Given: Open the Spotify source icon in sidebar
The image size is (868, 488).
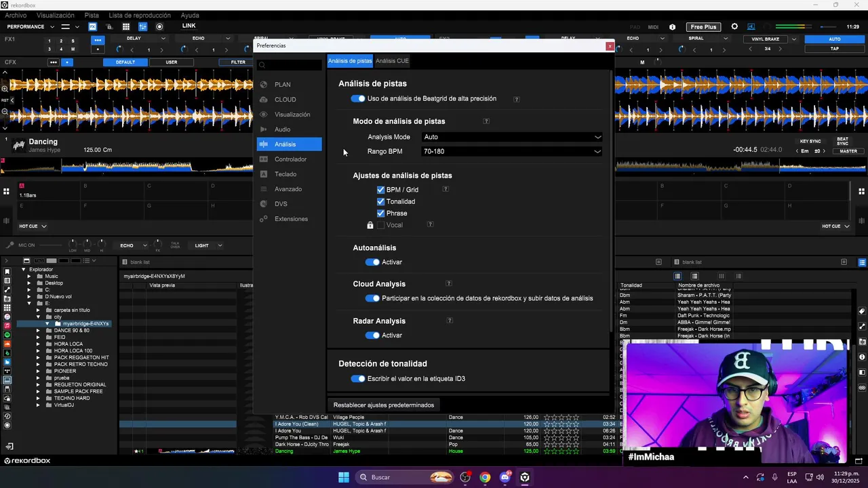Looking at the screenshot, I should [x=7, y=335].
